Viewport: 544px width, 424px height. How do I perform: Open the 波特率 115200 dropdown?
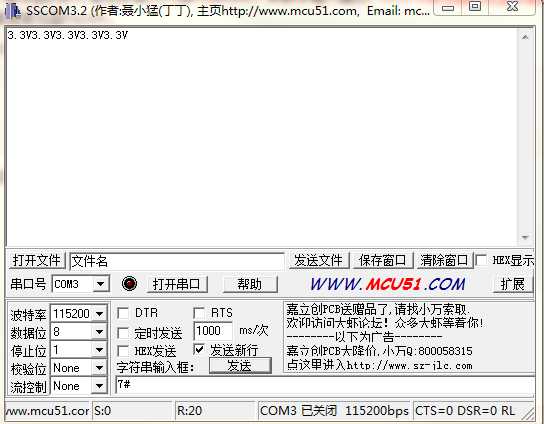(x=99, y=314)
